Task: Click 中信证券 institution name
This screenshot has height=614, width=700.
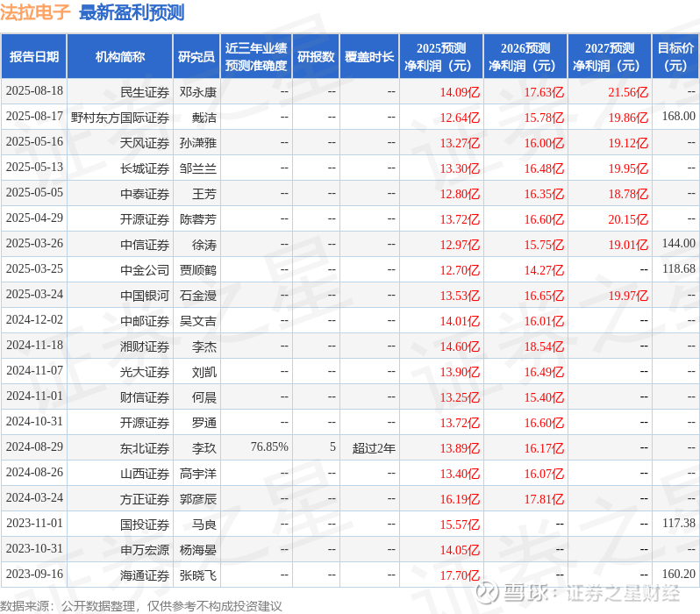Action: pyautogui.click(x=145, y=245)
